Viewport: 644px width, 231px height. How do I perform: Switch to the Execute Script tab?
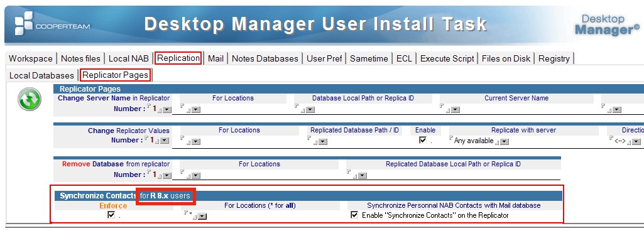(447, 58)
